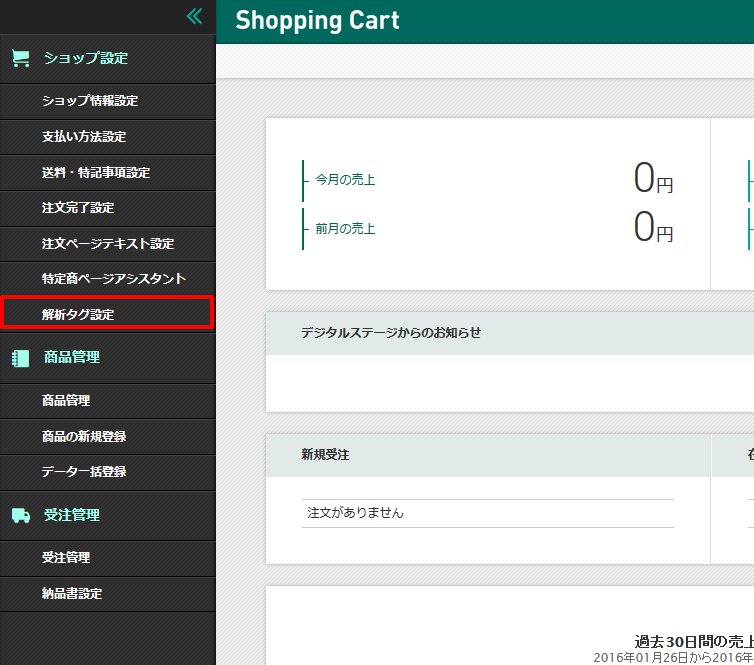Click the 注文がありません row
754x665 pixels.
488,513
